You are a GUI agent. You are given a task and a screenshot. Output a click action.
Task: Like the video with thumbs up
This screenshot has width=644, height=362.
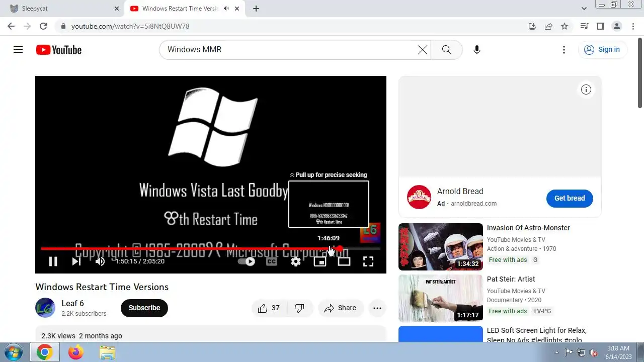pyautogui.click(x=269, y=308)
